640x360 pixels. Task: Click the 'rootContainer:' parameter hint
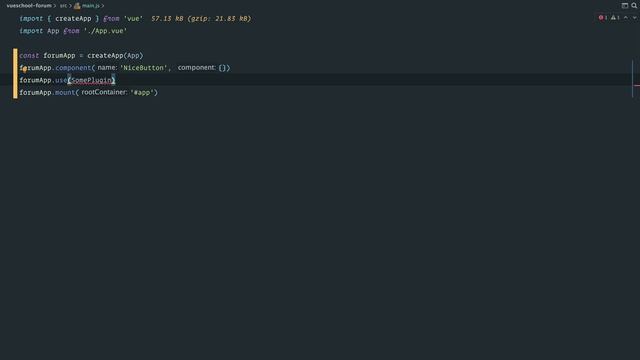click(x=104, y=92)
